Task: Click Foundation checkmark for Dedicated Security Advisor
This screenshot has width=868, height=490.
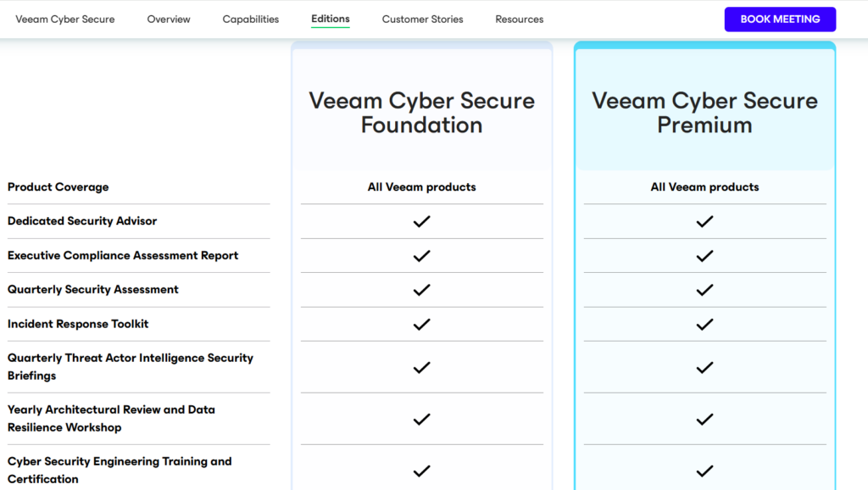Action: [422, 221]
